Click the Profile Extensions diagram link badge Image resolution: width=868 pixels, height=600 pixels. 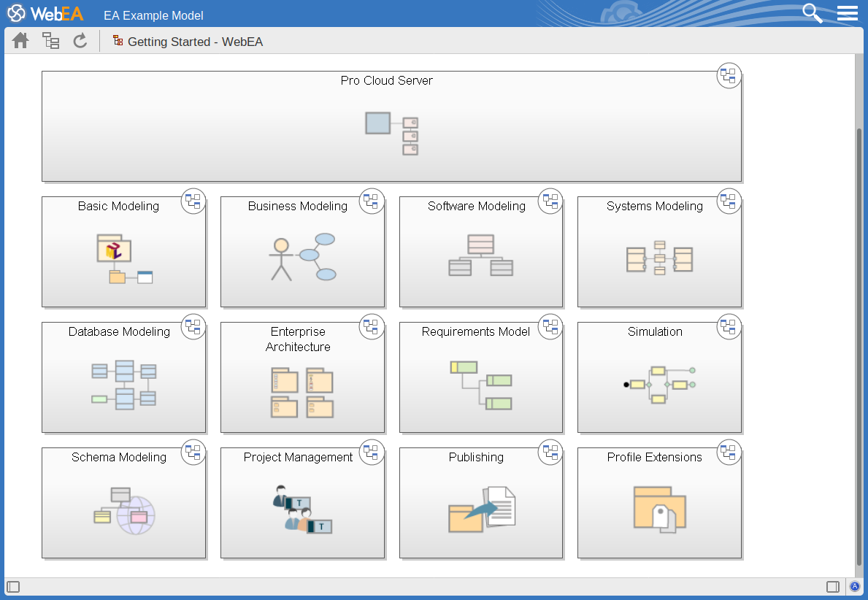(729, 453)
